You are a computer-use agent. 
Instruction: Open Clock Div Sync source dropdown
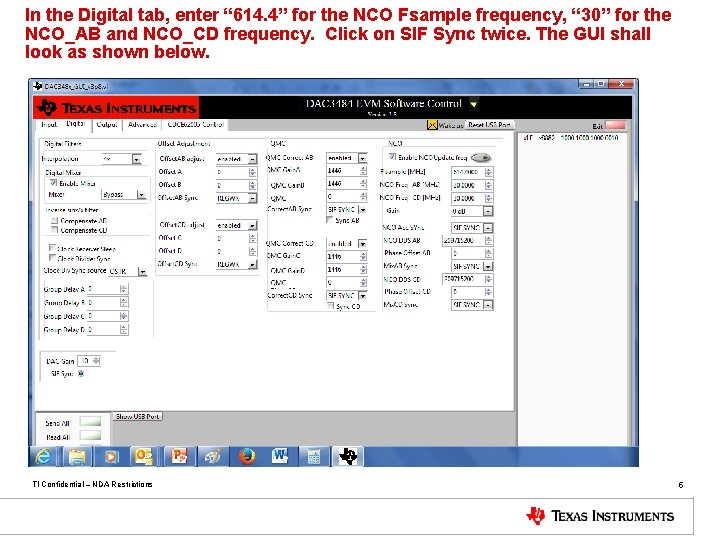(143, 272)
